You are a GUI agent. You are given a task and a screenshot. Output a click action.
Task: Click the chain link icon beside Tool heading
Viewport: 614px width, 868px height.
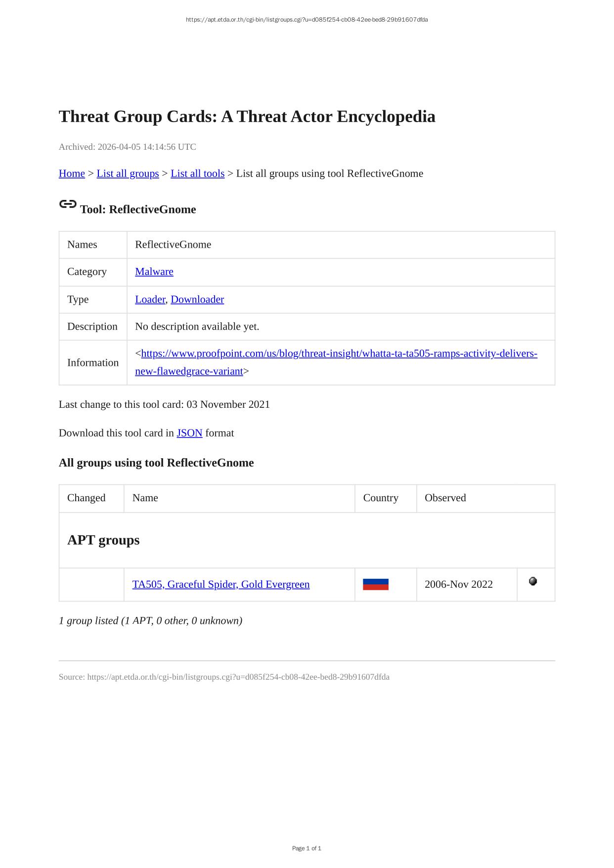68,204
